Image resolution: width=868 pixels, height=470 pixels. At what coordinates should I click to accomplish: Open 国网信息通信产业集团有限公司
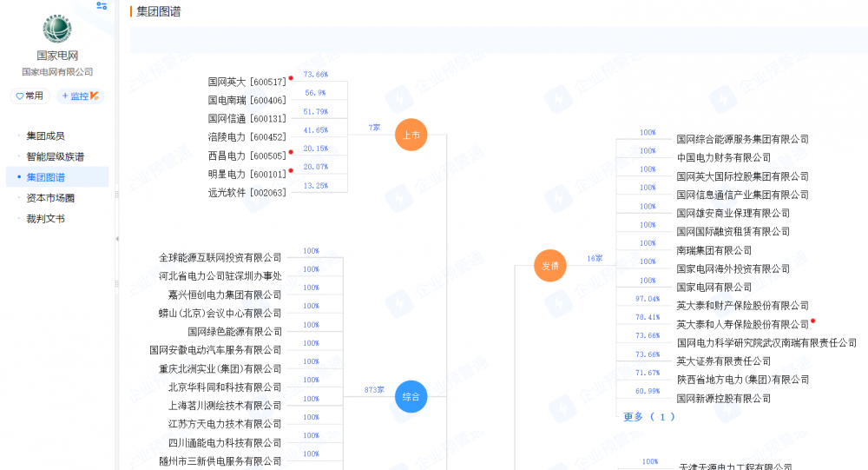pyautogui.click(x=742, y=195)
